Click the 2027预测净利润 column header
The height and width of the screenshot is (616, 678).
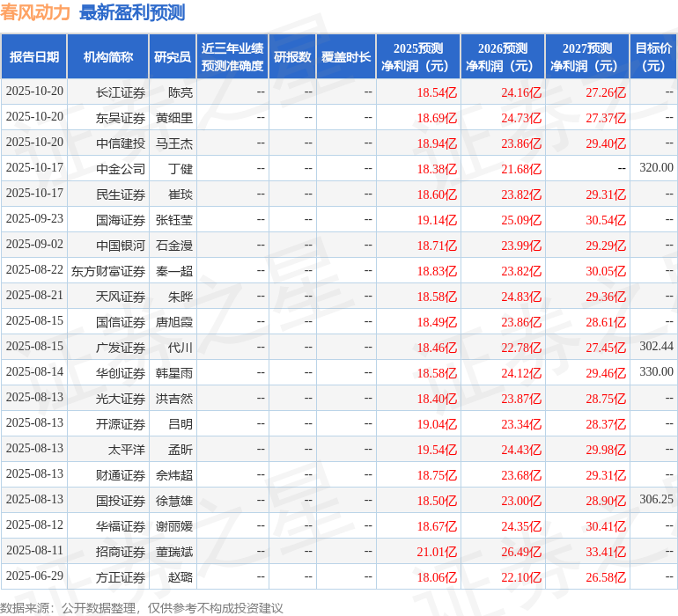click(587, 57)
